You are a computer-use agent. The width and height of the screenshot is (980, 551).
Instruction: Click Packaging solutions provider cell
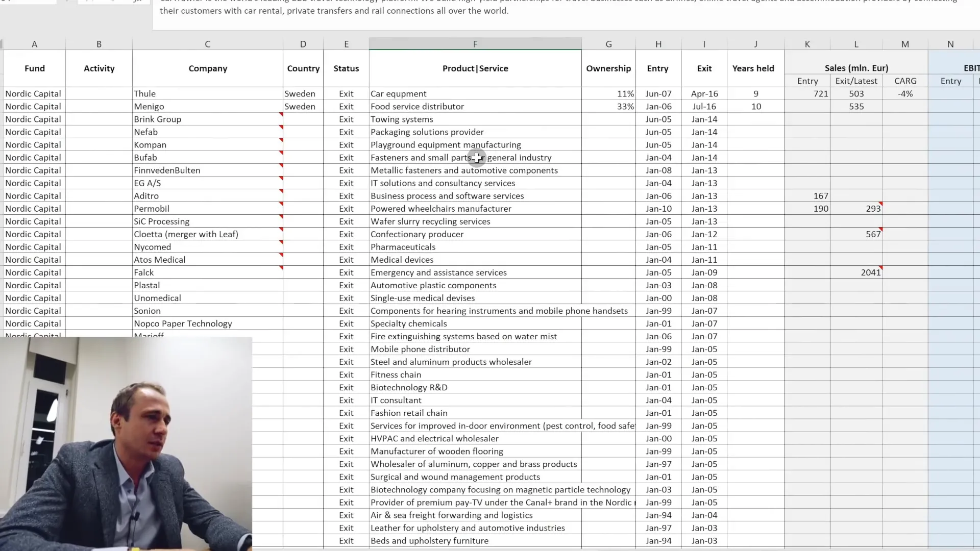click(475, 132)
